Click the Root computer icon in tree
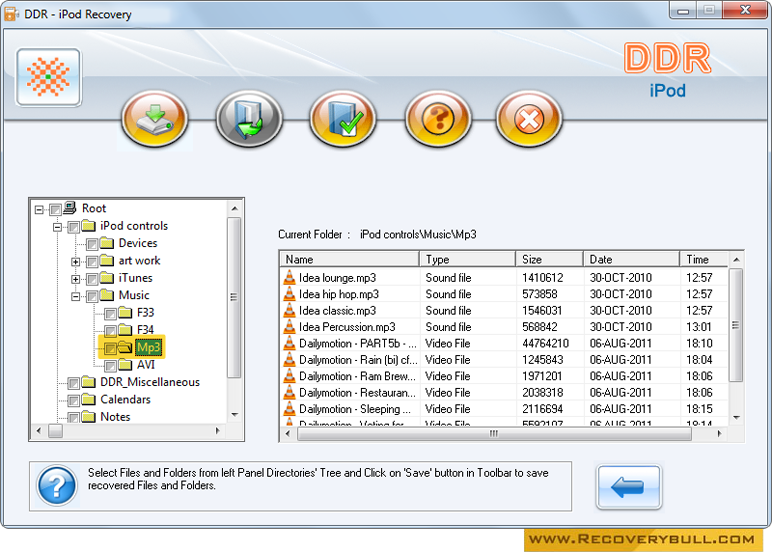This screenshot has width=772, height=552. coord(70,207)
